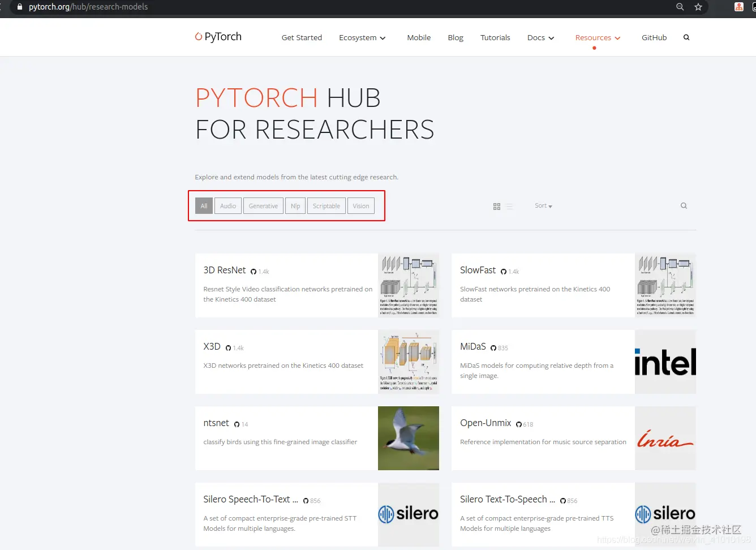Viewport: 756px width, 550px height.
Task: Click GitHub star icon for Open-Unmix
Action: pyautogui.click(x=519, y=424)
